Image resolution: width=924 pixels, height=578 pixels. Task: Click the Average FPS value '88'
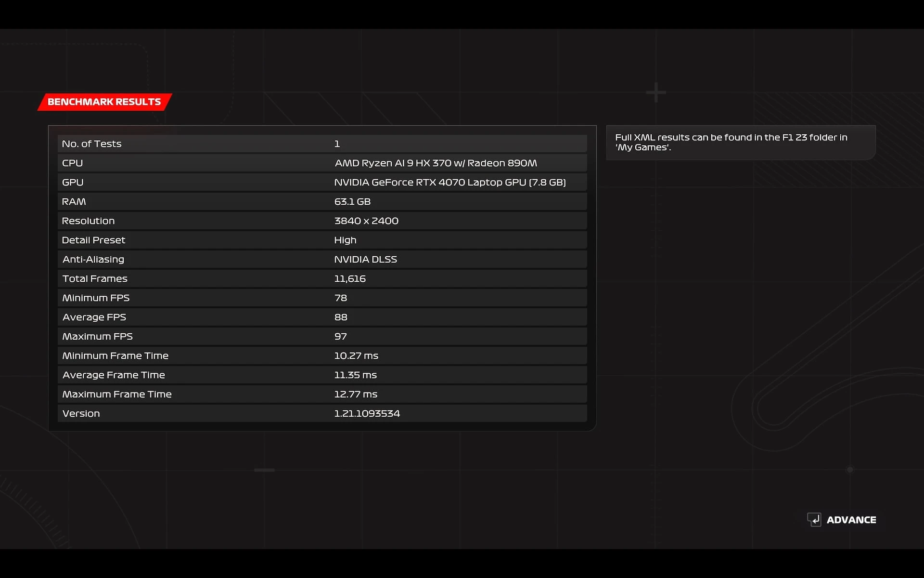click(341, 317)
